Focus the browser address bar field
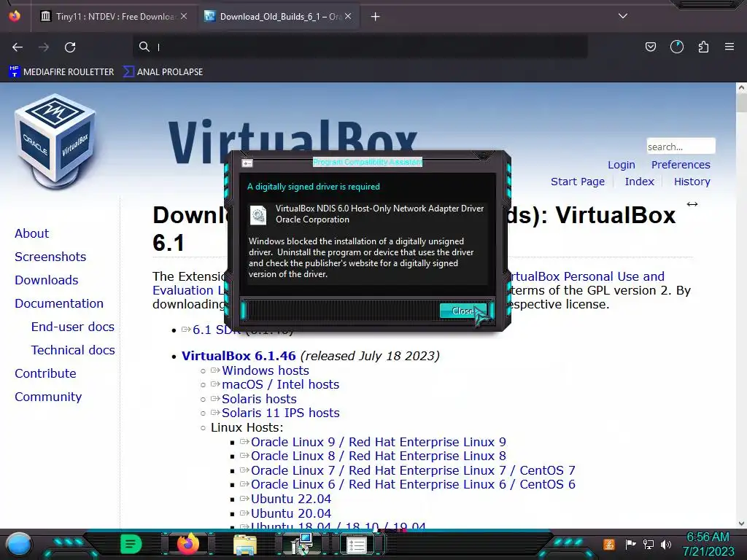Screen dimensions: 747x560 360,47
